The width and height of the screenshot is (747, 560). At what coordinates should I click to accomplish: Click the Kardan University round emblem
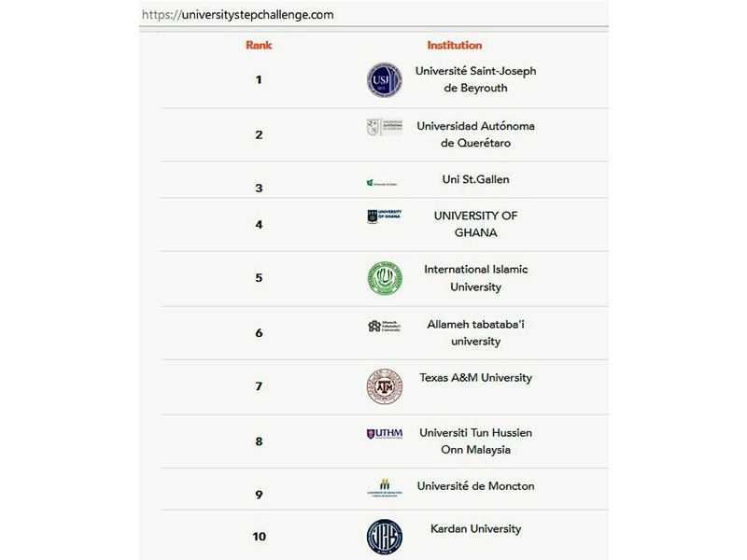pyautogui.click(x=385, y=537)
